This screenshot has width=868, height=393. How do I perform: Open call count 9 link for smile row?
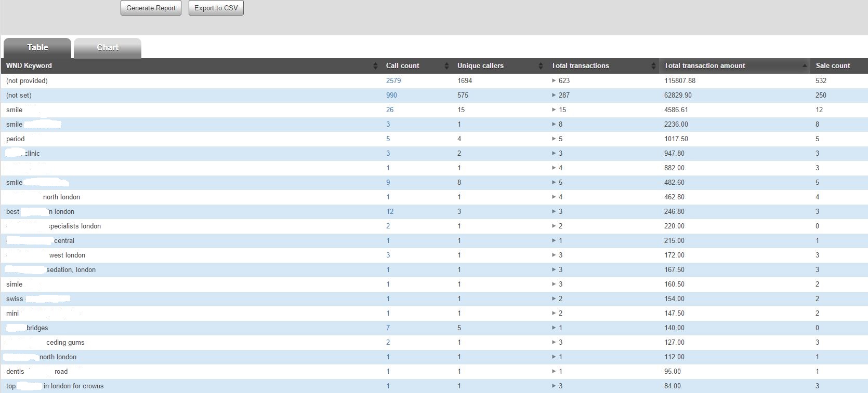[388, 182]
